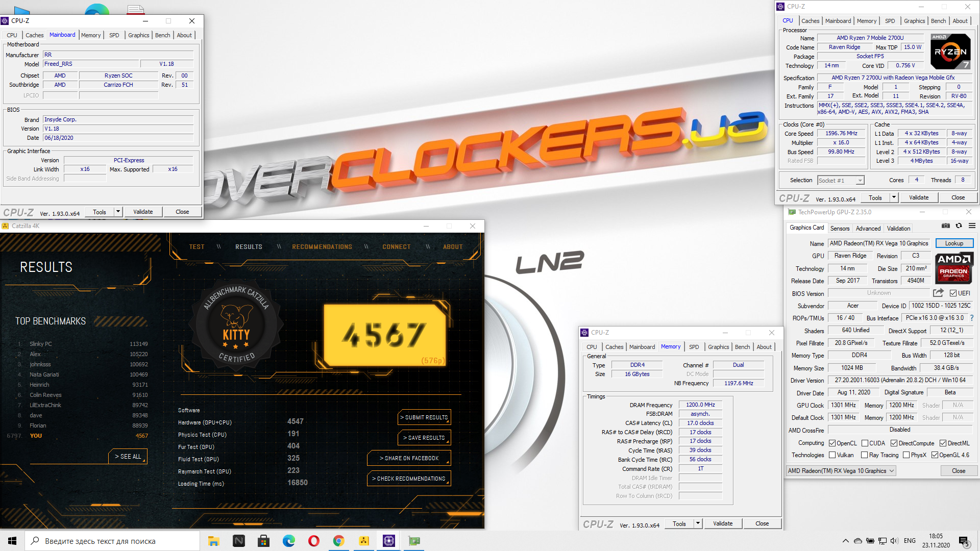This screenshot has width=980, height=551.
Task: Toggle the DirectCompute checkbox
Action: coord(894,443)
